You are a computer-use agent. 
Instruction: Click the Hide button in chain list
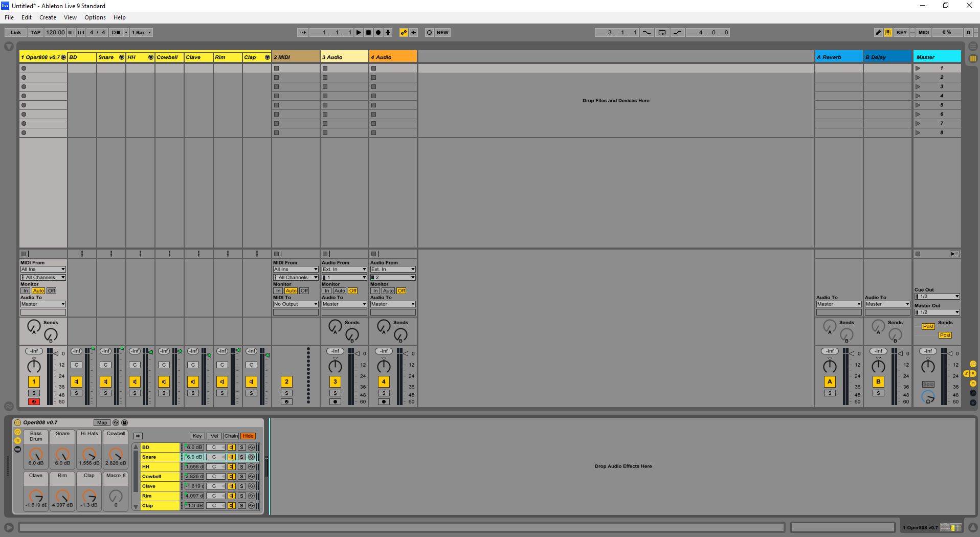[248, 436]
